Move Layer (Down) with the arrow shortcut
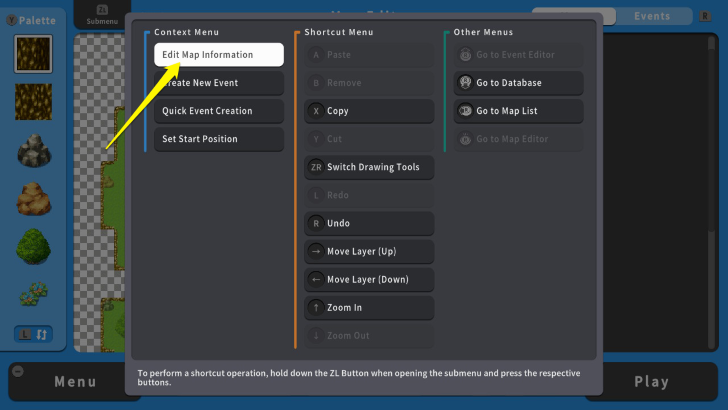The width and height of the screenshot is (728, 410). pos(369,279)
